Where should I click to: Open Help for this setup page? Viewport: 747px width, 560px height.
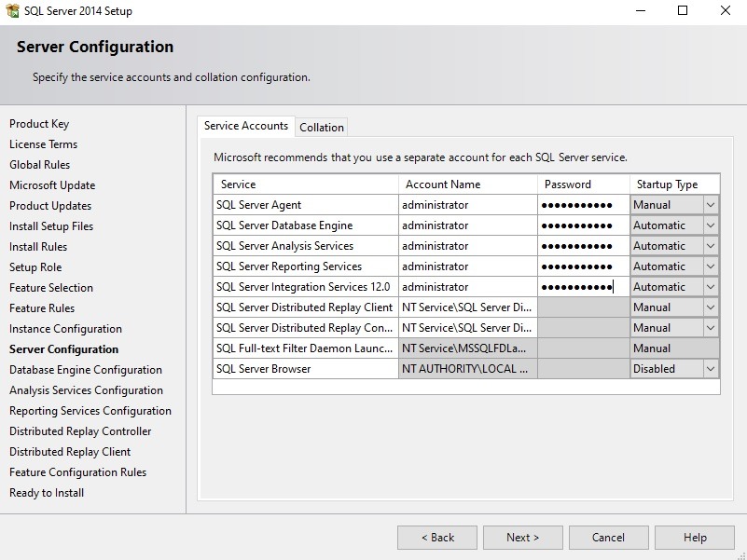click(x=695, y=538)
